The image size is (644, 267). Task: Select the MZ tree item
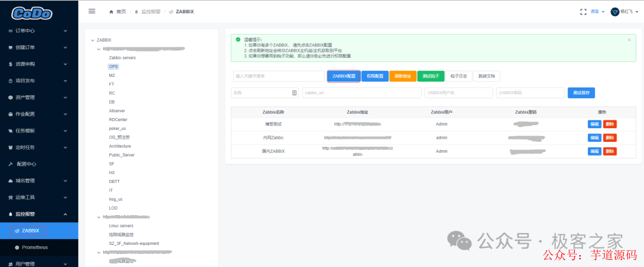click(112, 76)
